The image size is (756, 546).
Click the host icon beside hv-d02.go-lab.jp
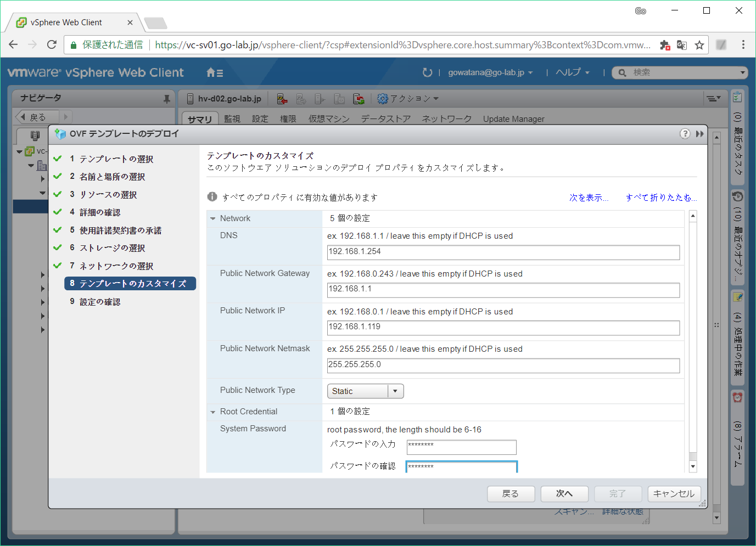pos(191,99)
